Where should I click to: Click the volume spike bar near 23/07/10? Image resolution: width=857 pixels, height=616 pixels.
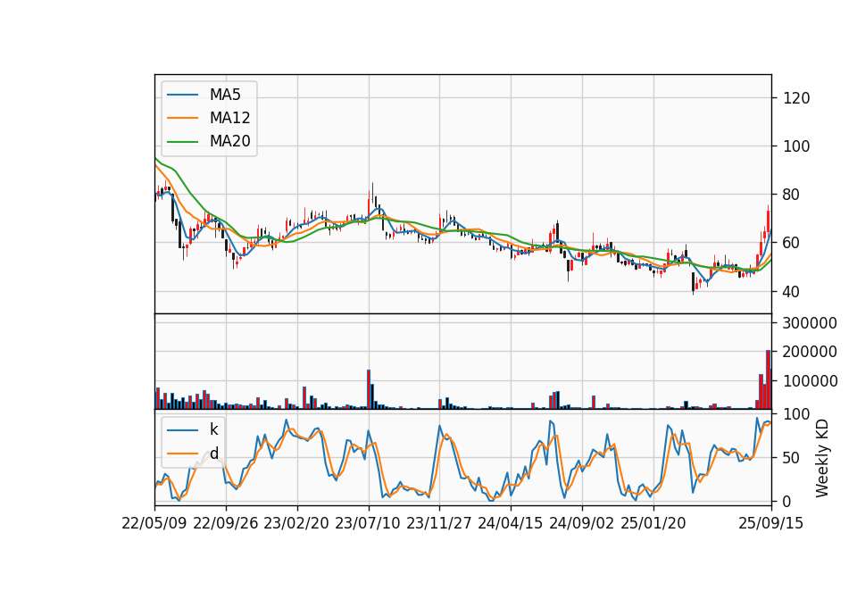pos(369,389)
